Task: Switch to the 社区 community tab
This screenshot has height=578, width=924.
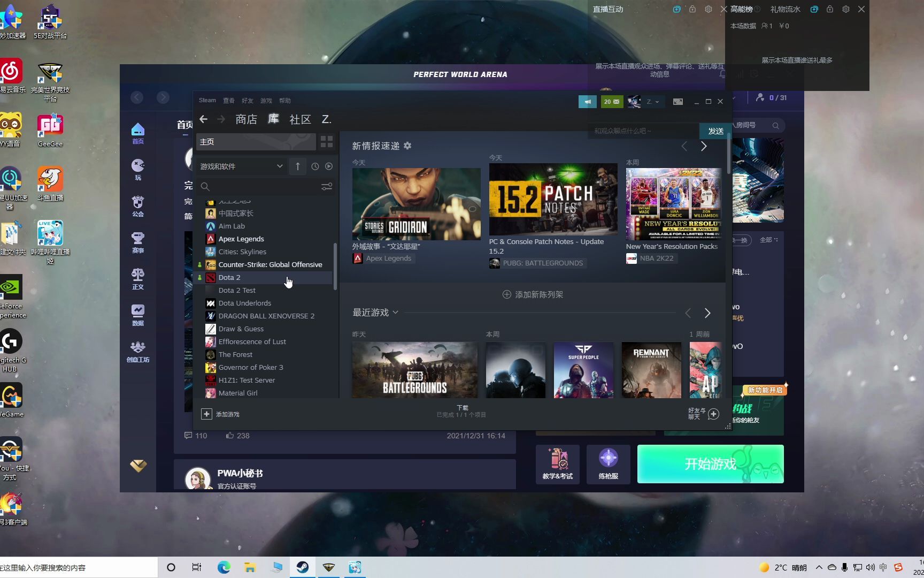Action: [x=300, y=119]
